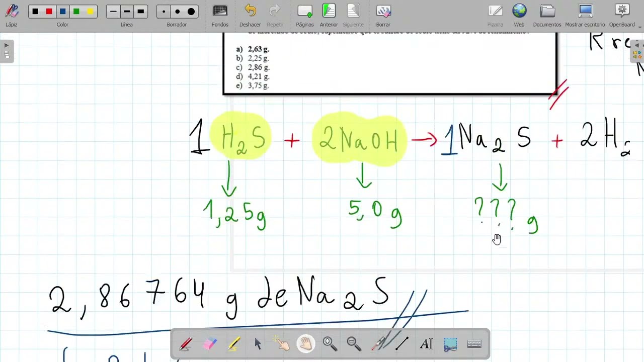Switch to Pizarra board mode
The width and height of the screenshot is (644, 362).
[x=495, y=15]
